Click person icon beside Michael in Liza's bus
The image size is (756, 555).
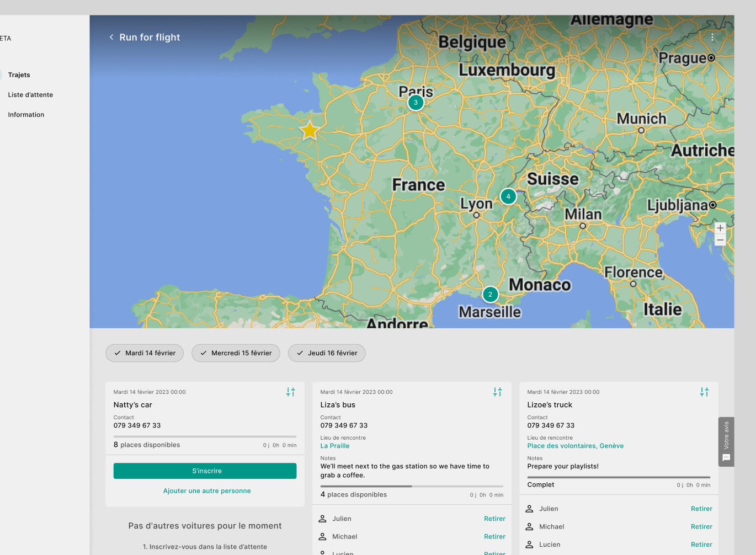point(323,536)
